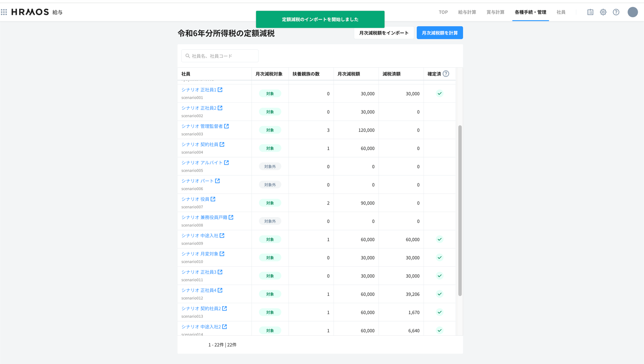Click the table's vertical scrollbar

point(460,210)
